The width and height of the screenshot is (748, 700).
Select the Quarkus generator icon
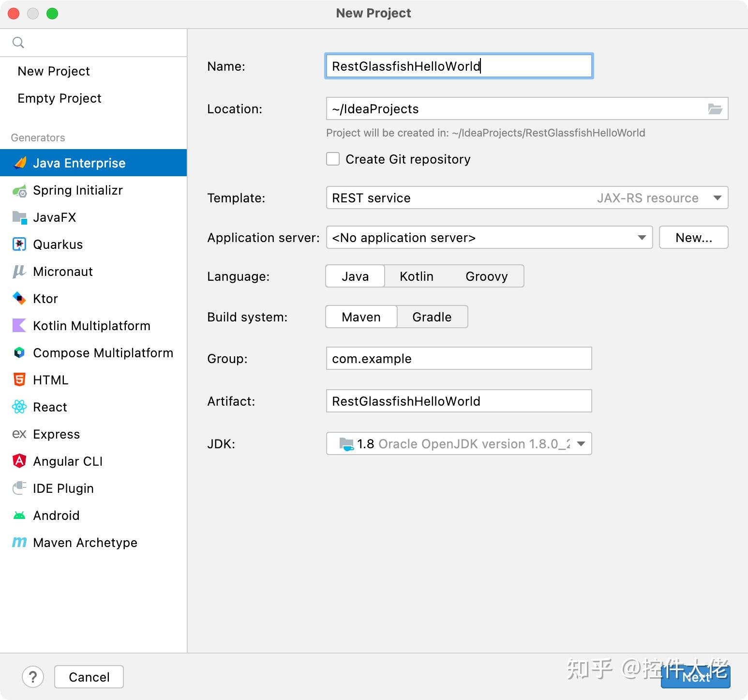[19, 244]
